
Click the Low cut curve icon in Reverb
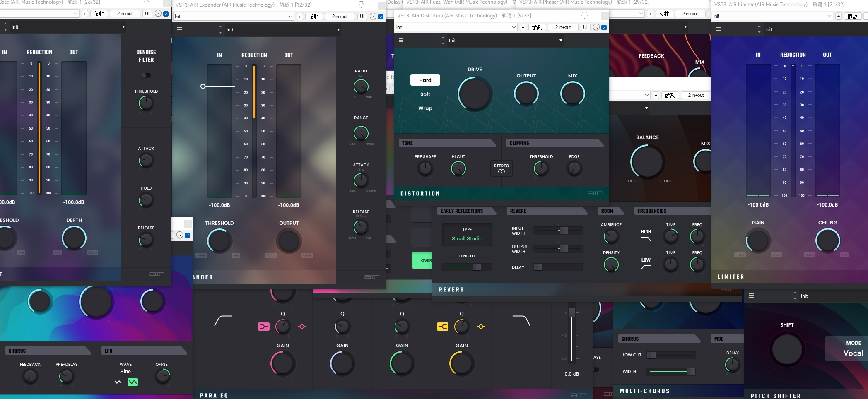click(x=646, y=267)
